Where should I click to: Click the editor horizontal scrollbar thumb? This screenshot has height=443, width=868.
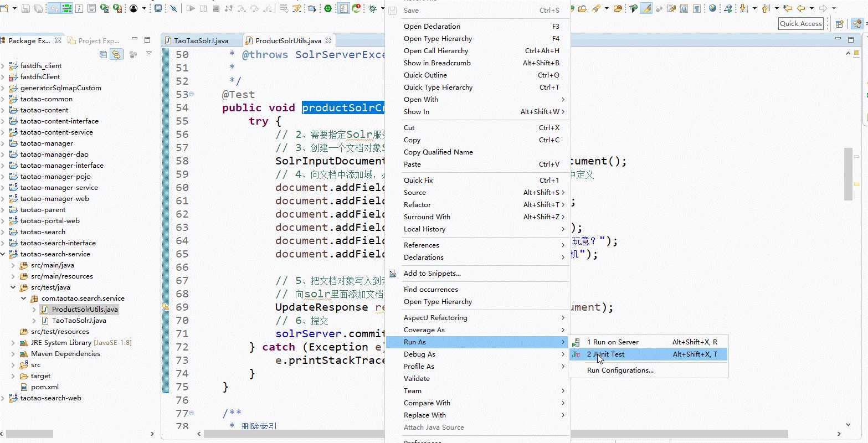coord(496,434)
